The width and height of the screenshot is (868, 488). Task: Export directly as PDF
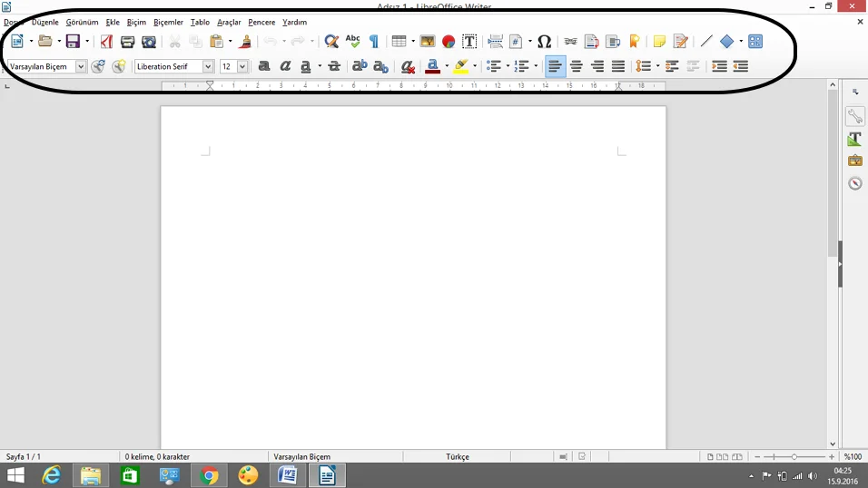[x=106, y=42]
